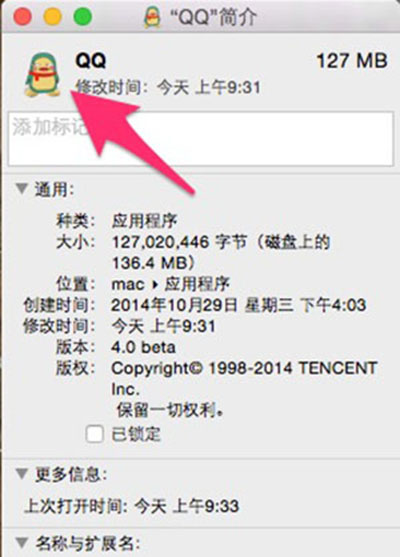Click the 应用程序 location path item

pyautogui.click(x=197, y=284)
